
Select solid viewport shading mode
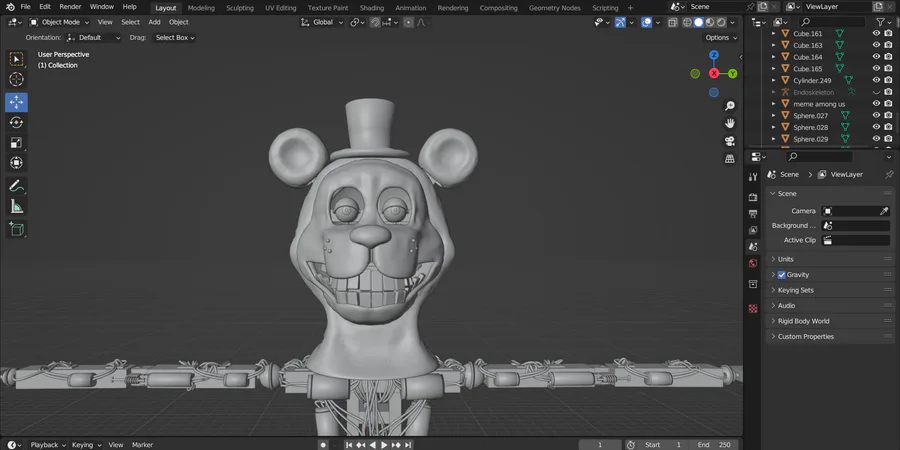click(699, 22)
